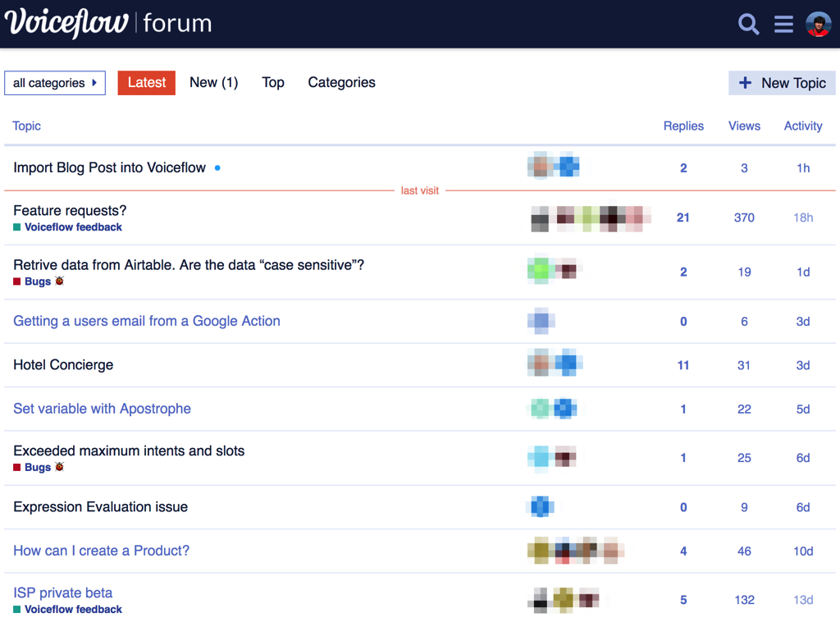Open the user profile avatar menu
This screenshot has width=840, height=627.
coord(818,24)
